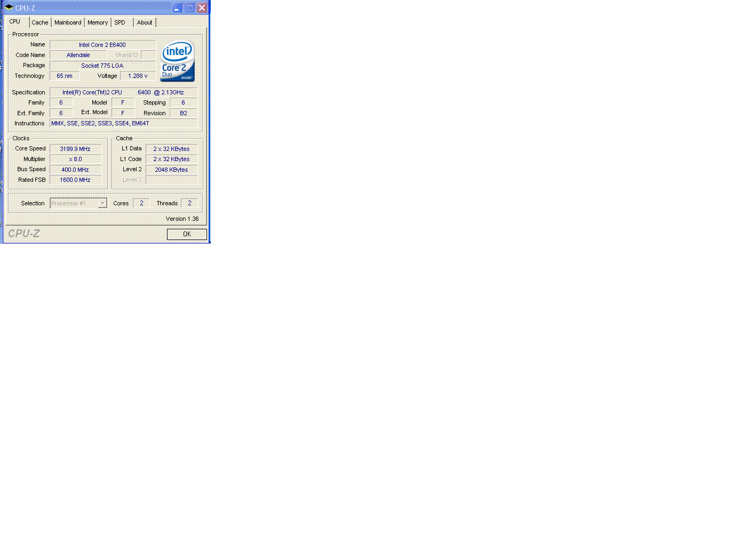Select the Memory tab

pyautogui.click(x=98, y=22)
